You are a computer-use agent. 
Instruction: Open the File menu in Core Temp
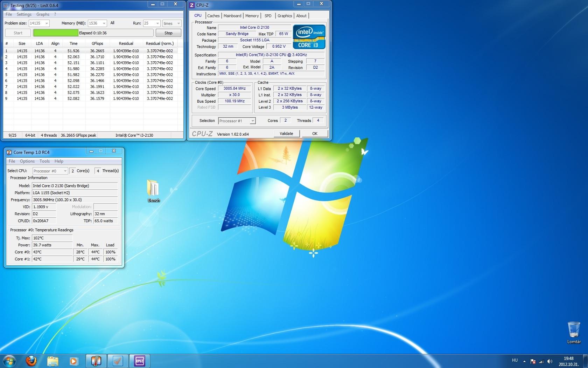click(x=12, y=161)
